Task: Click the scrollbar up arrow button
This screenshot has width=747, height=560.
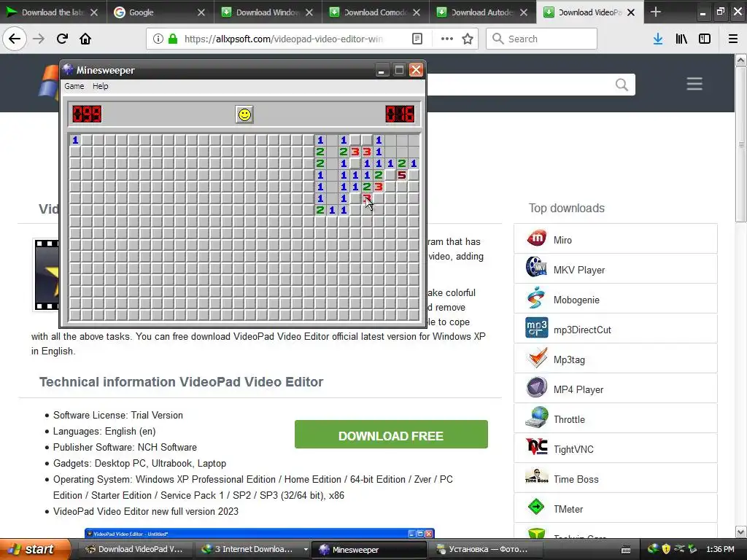Action: 741,60
